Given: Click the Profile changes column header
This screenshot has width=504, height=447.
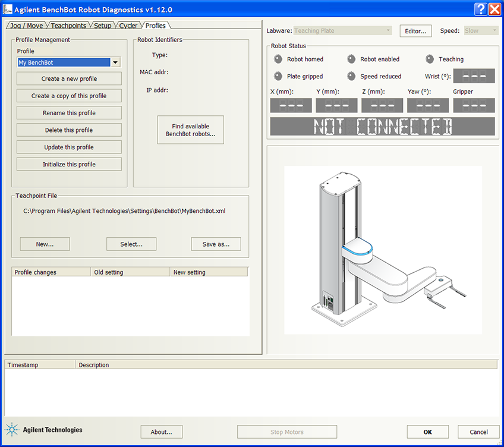Looking at the screenshot, I should coord(51,272).
